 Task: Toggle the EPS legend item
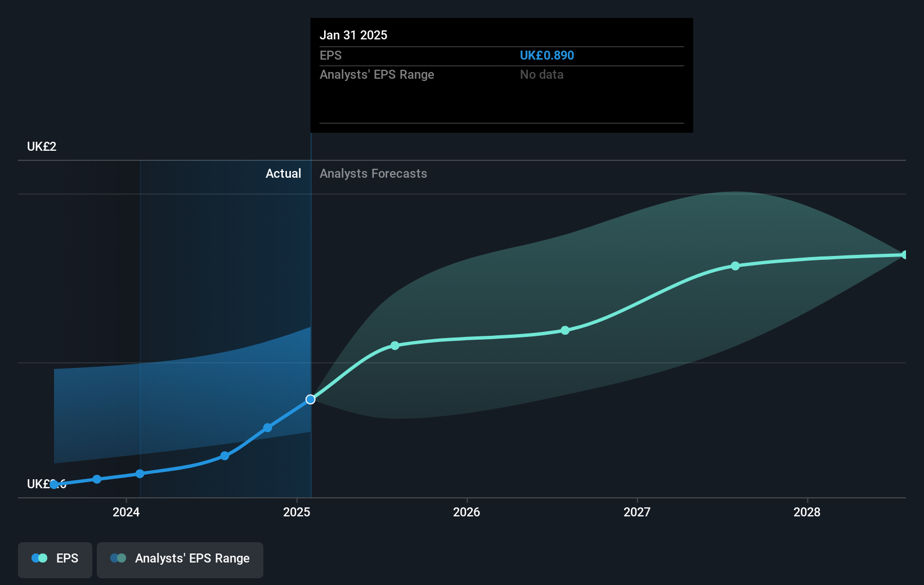click(x=55, y=560)
